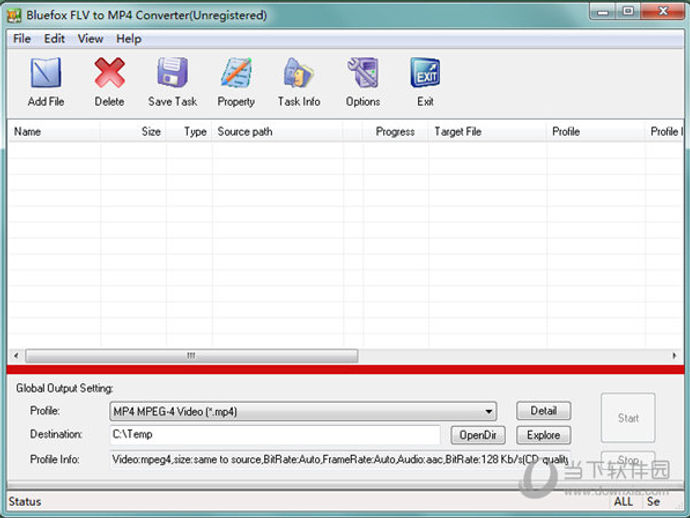690x518 pixels.
Task: Expand the Profile dropdown MP4 MPEG-4 Video
Action: (x=303, y=411)
